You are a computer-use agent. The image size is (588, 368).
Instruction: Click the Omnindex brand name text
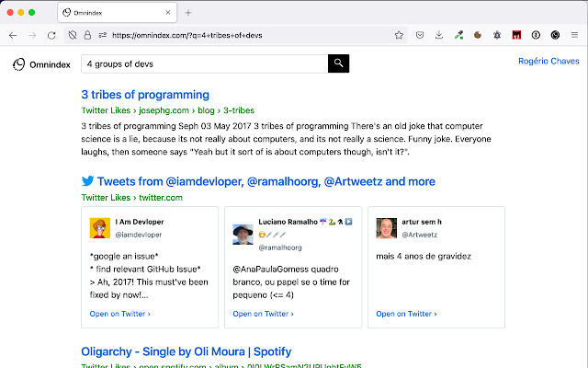pos(50,64)
